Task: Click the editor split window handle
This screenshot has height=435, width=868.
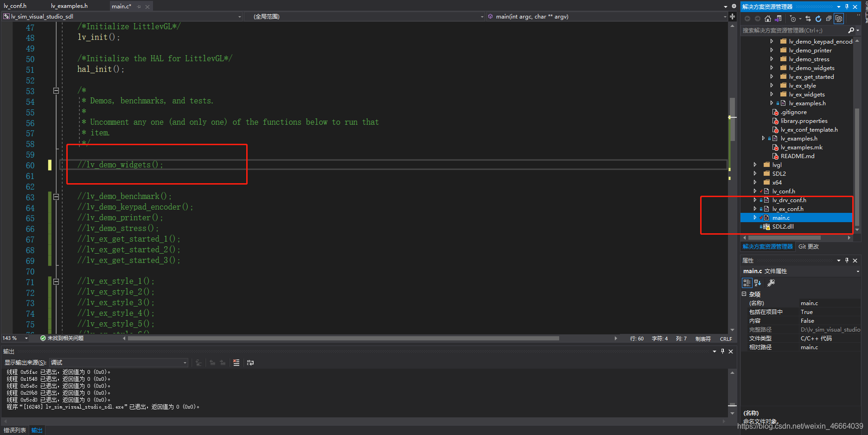Action: pos(732,16)
